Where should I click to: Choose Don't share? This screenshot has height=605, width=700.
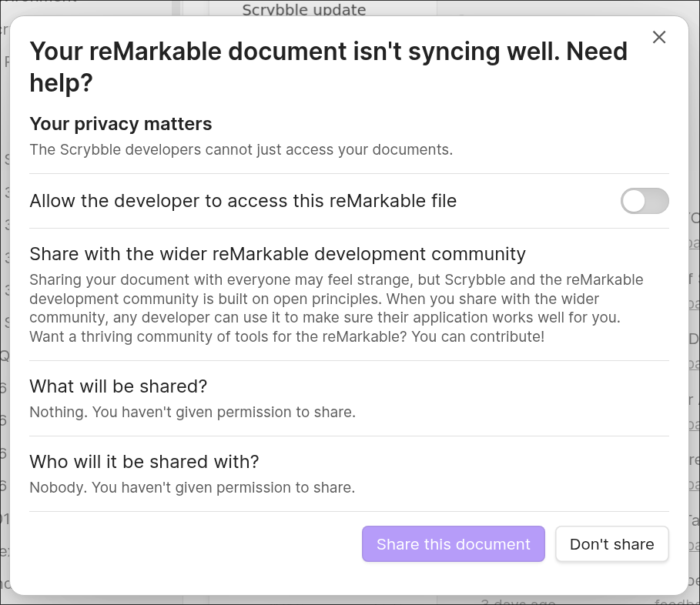611,544
